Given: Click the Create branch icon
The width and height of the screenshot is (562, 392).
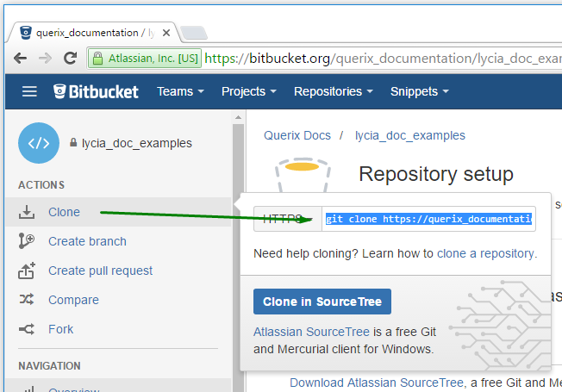Looking at the screenshot, I should [27, 241].
